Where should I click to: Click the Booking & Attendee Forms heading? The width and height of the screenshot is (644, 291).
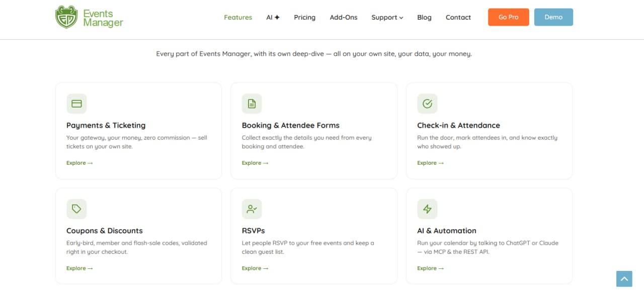pyautogui.click(x=291, y=125)
